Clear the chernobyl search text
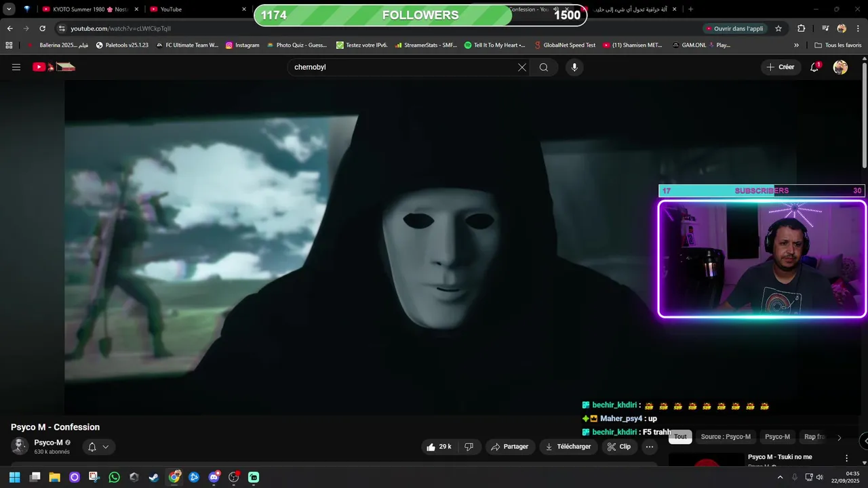 522,67
